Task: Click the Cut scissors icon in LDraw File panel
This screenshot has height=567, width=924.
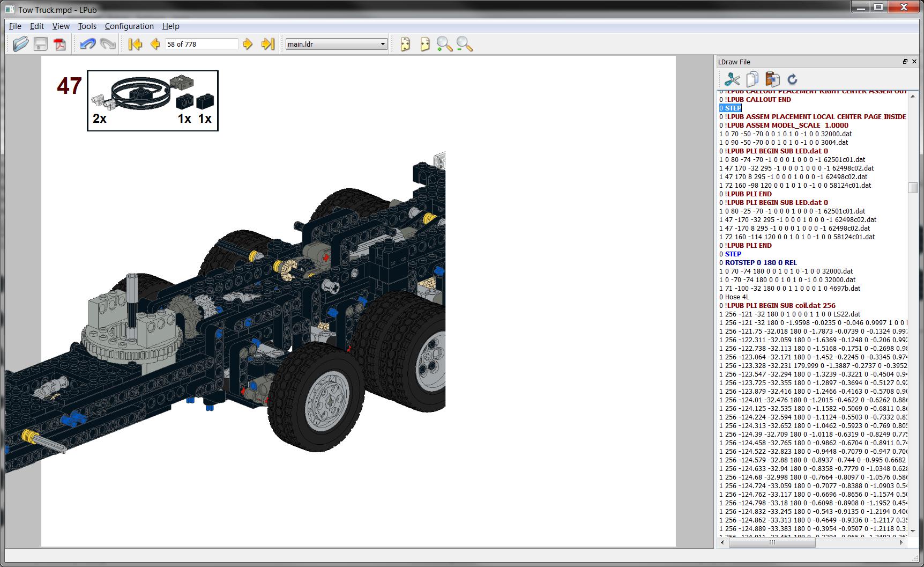Action: point(732,79)
